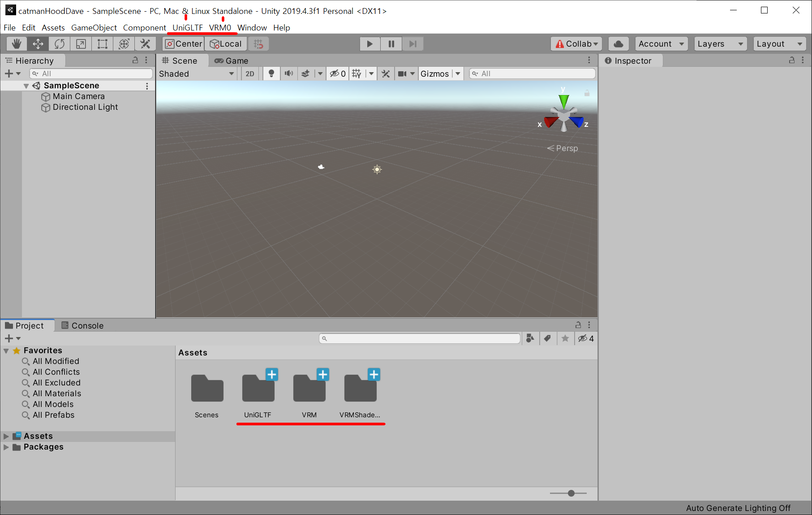This screenshot has height=515, width=812.
Task: Open Scene view component tools
Action: coord(386,74)
